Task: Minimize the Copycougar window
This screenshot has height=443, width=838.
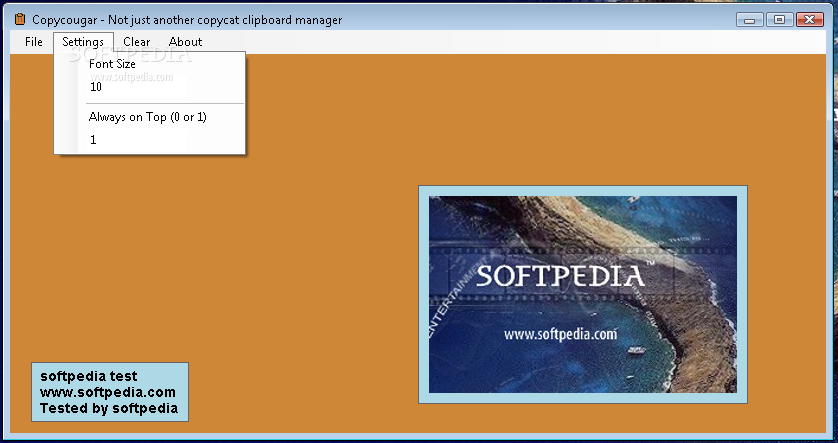Action: tap(749, 20)
